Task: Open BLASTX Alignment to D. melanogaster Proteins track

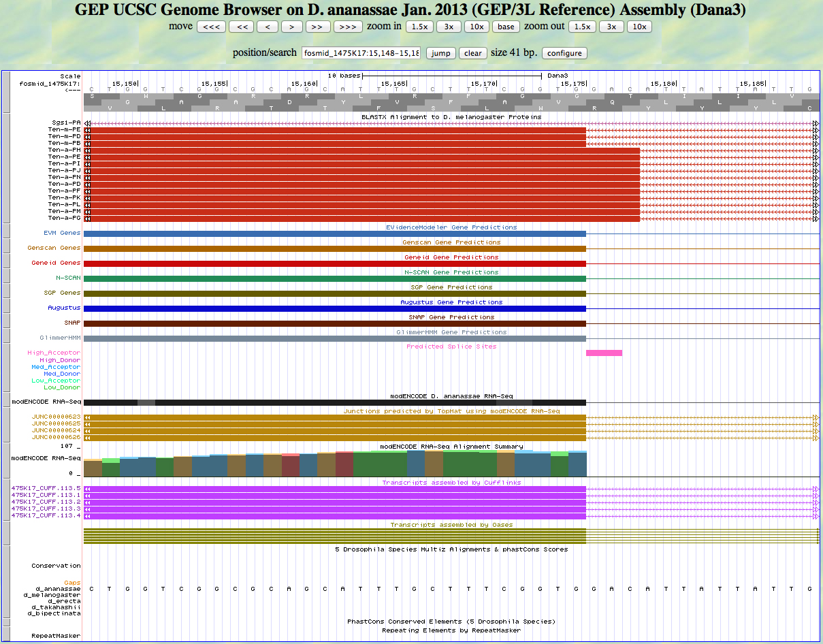Action: click(x=451, y=117)
